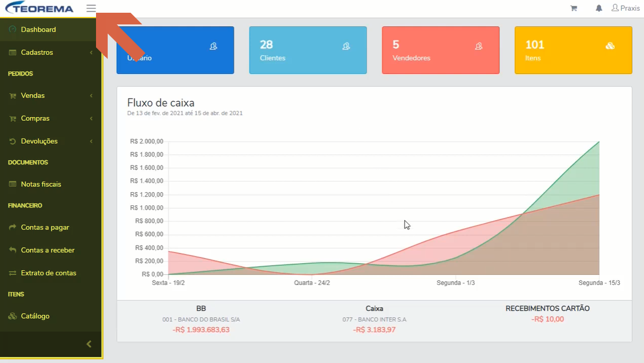Click the DOCUMENTOS section header
The width and height of the screenshot is (644, 363).
(28, 162)
